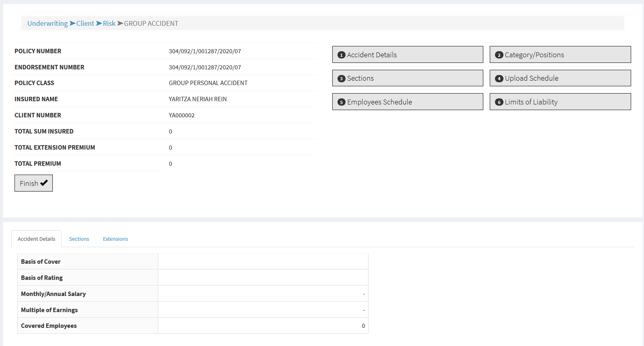Click the number 3 badge on the Sections button
This screenshot has height=346, width=644.
coord(341,79)
